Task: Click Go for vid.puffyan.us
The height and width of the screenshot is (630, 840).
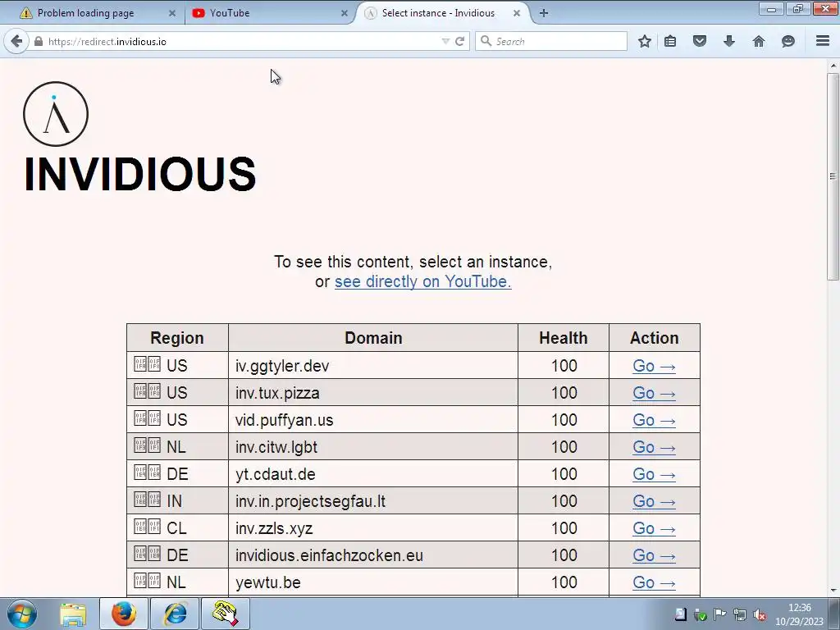Action: pos(654,420)
